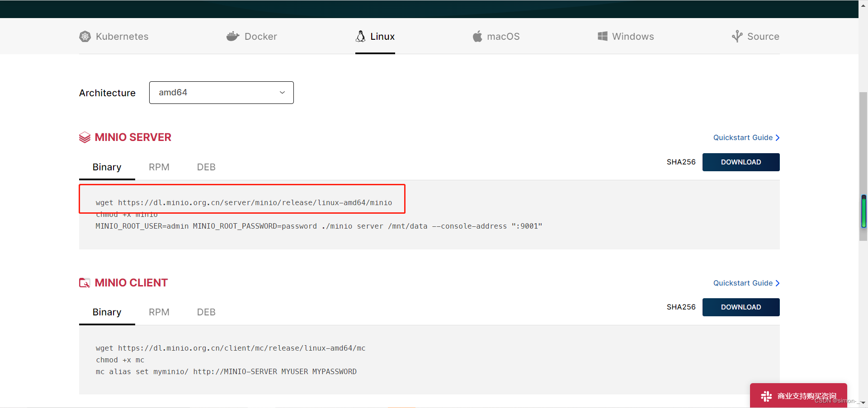Click the MINIO CLIENT heading
Screen dimensions: 868x408
click(x=131, y=283)
